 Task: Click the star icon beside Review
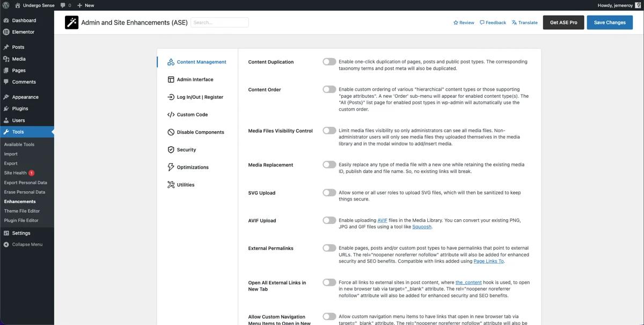(456, 23)
